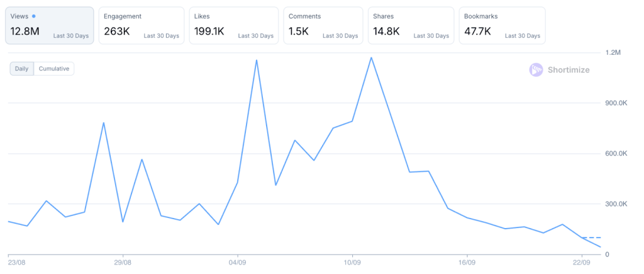Viewport: 644px width, 274px height.
Task: Click the 1.2M y-axis label
Action: click(x=613, y=53)
